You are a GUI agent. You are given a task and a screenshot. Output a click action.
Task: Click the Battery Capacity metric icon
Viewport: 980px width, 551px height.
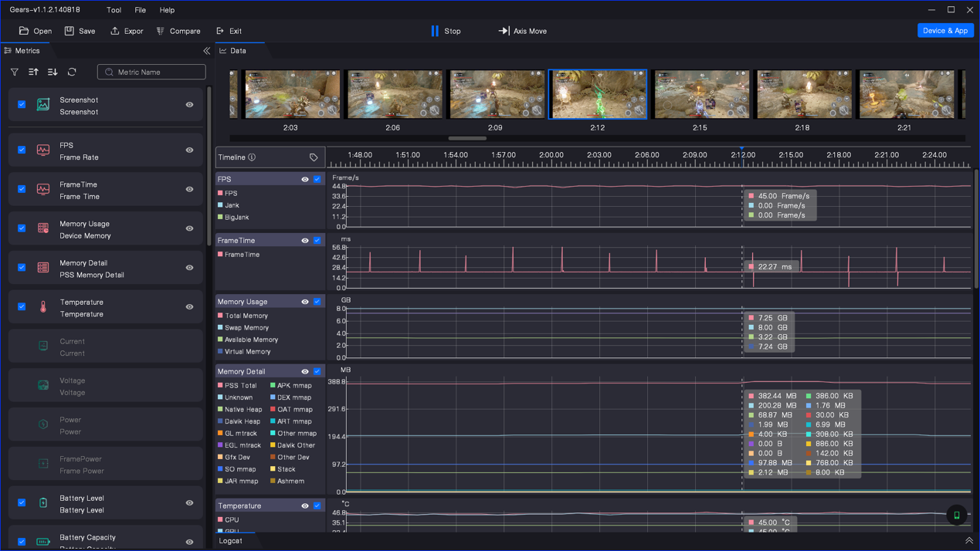point(43,542)
